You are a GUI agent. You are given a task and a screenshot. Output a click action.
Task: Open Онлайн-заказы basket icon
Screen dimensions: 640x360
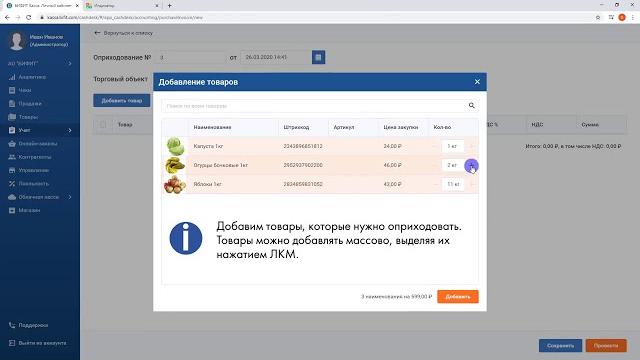(x=12, y=144)
